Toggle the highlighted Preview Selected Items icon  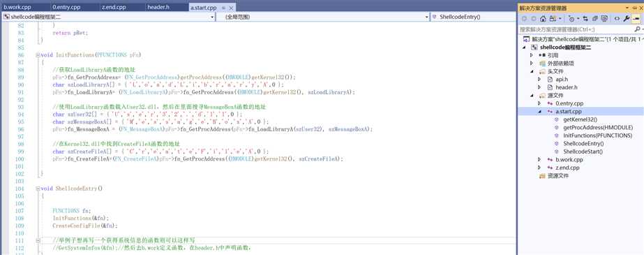coord(636,19)
